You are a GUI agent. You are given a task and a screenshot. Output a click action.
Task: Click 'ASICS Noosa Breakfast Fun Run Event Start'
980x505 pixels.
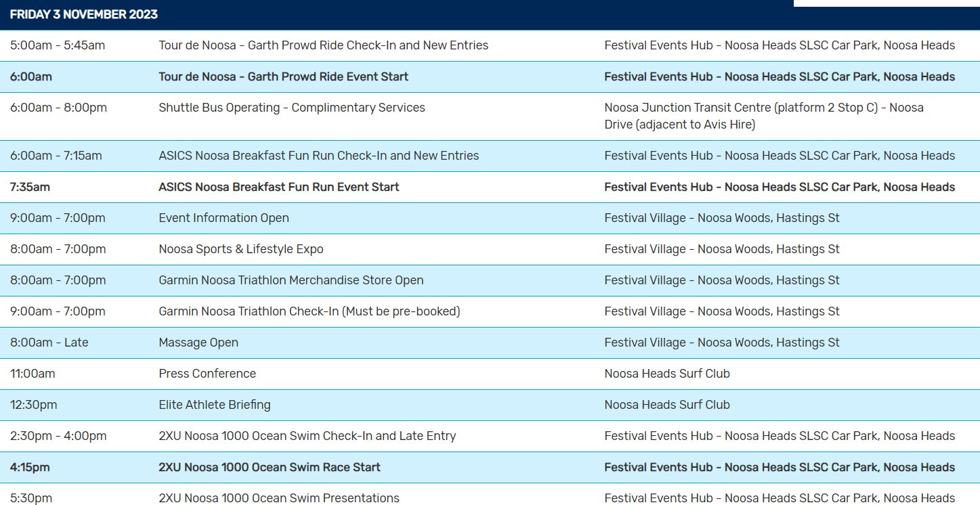point(279,187)
